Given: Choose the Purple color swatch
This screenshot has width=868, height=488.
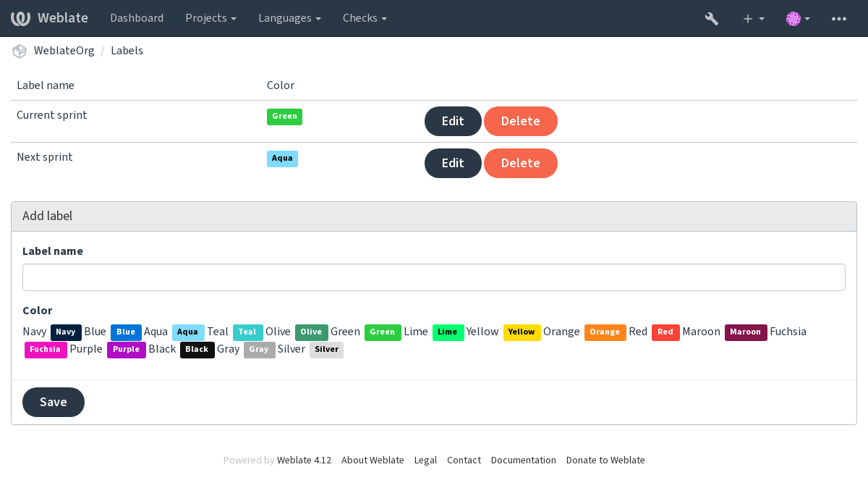Looking at the screenshot, I should coord(127,350).
